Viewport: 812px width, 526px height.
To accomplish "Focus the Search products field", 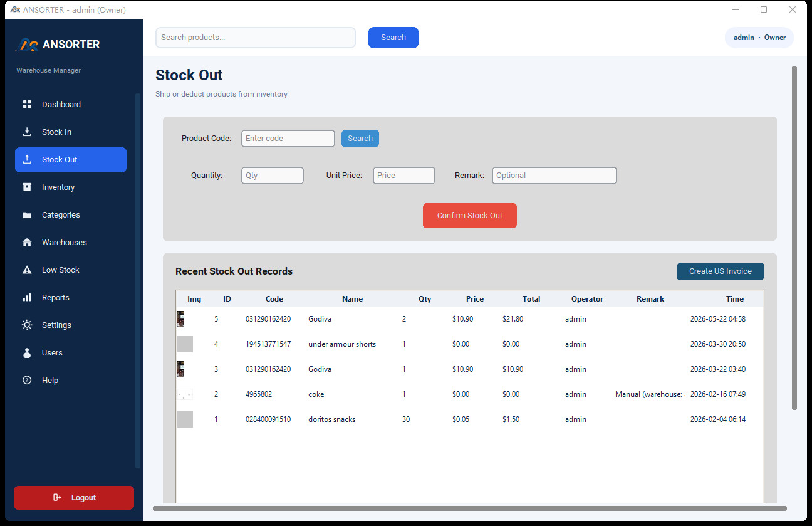I will pos(256,38).
